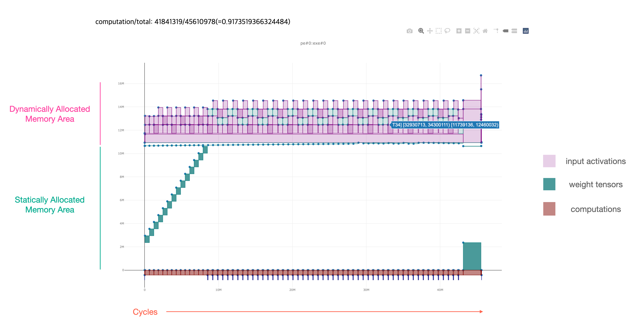Choose the Lasso Select tool
This screenshot has height=327, width=644.
coord(447,31)
